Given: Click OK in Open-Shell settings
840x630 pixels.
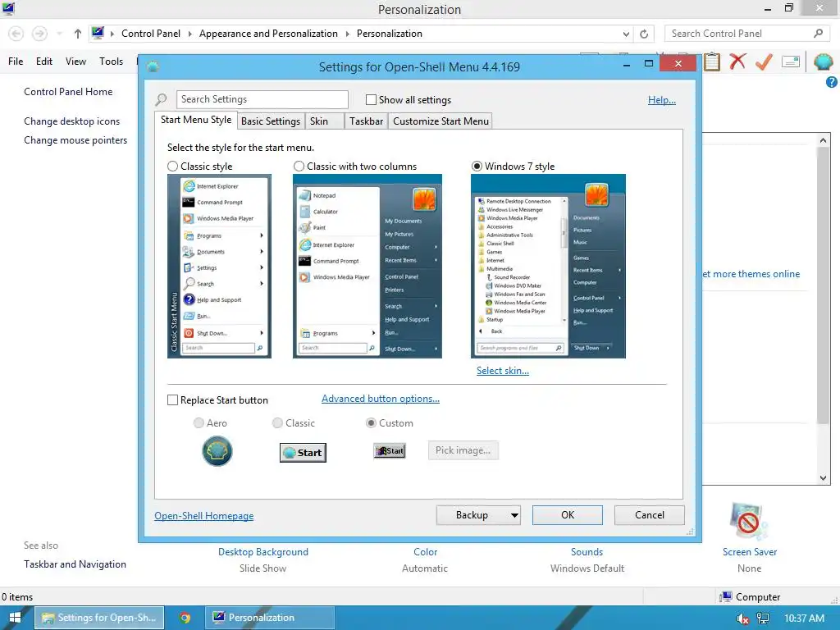Looking at the screenshot, I should click(x=568, y=515).
